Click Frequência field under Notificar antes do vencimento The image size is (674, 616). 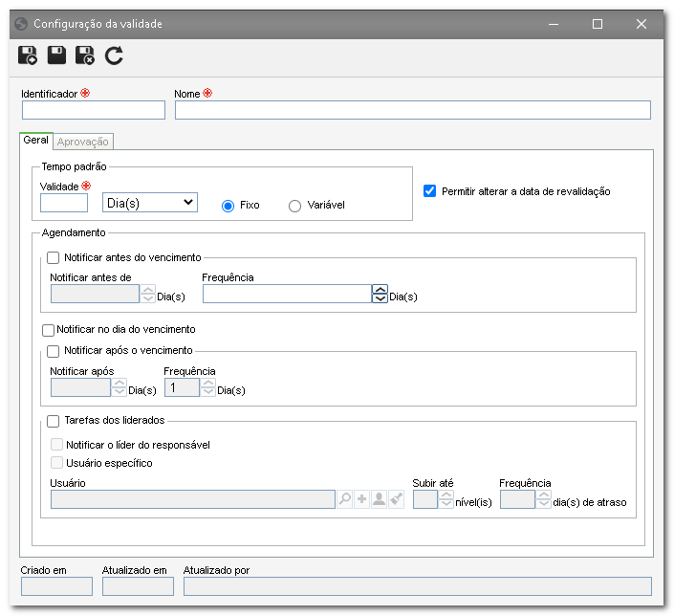[x=287, y=294]
